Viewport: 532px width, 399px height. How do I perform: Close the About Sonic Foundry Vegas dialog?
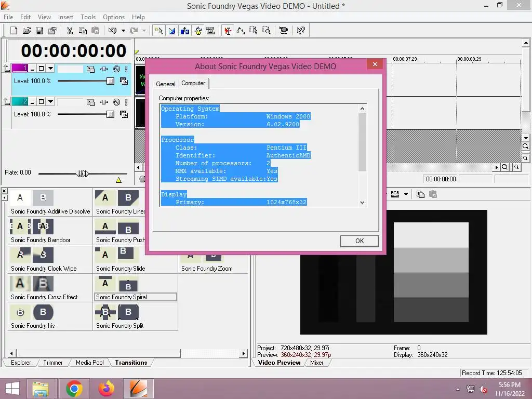pyautogui.click(x=375, y=64)
